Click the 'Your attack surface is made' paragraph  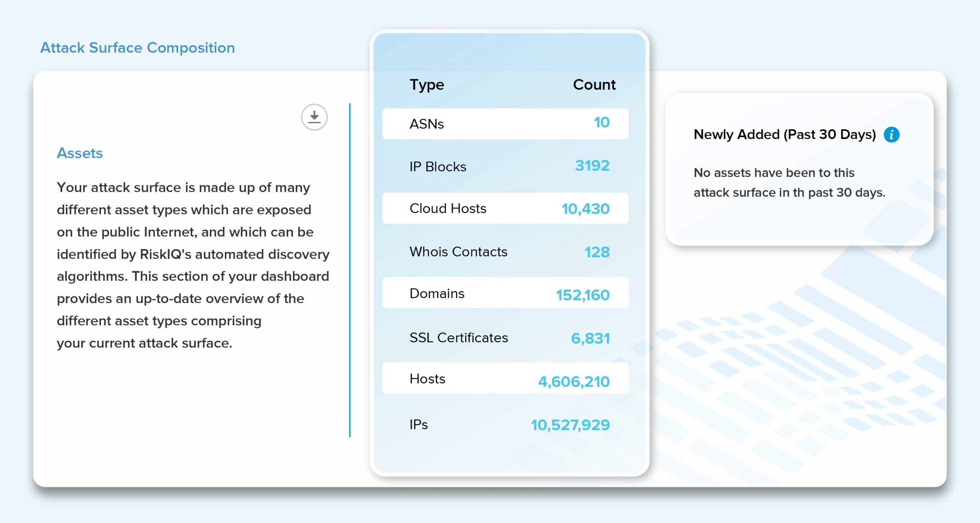point(193,265)
